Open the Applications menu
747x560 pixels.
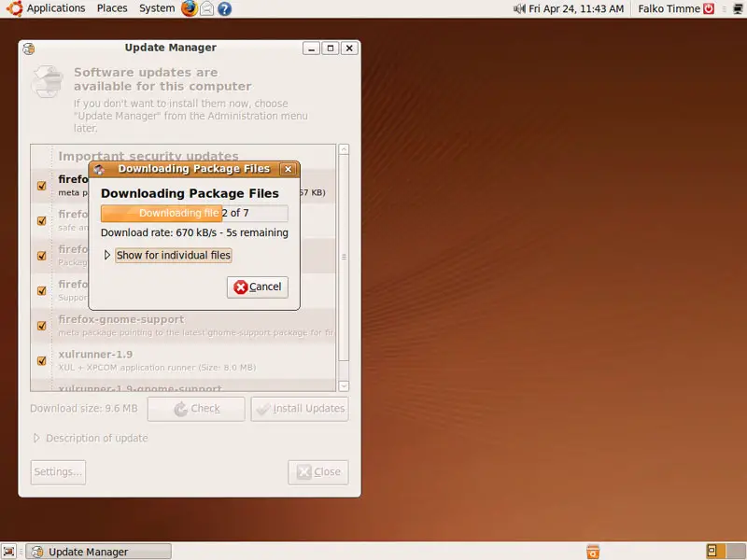[56, 8]
